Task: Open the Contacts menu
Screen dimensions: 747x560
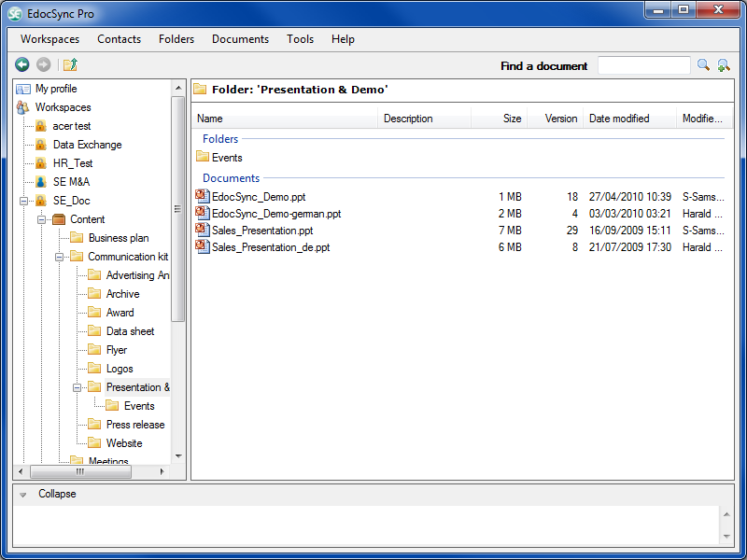Action: [120, 39]
